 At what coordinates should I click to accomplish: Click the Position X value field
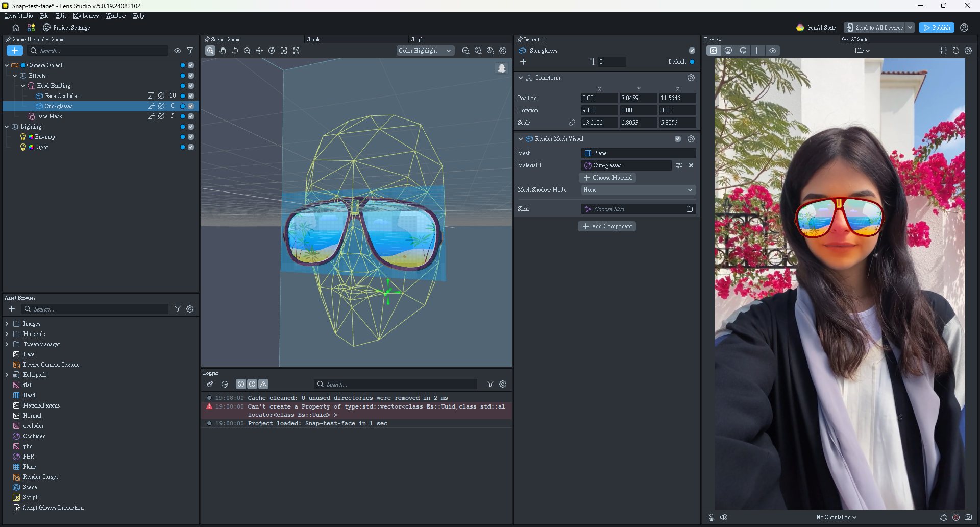[x=599, y=98]
